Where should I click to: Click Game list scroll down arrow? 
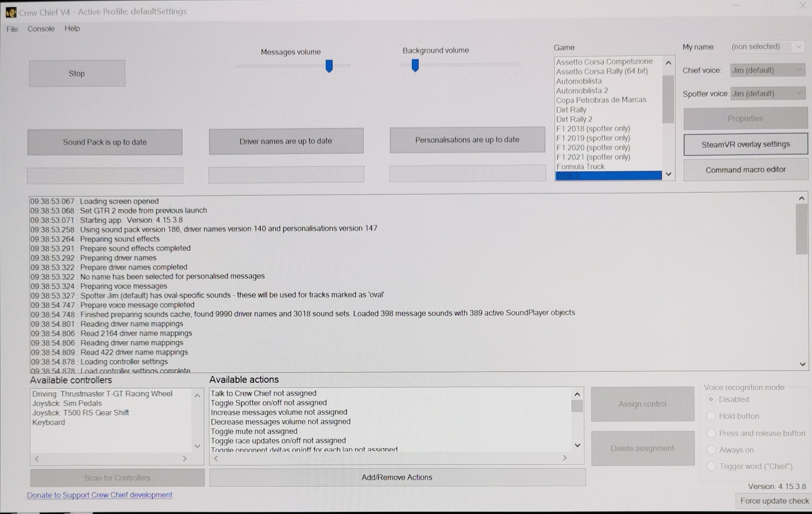[x=668, y=174]
